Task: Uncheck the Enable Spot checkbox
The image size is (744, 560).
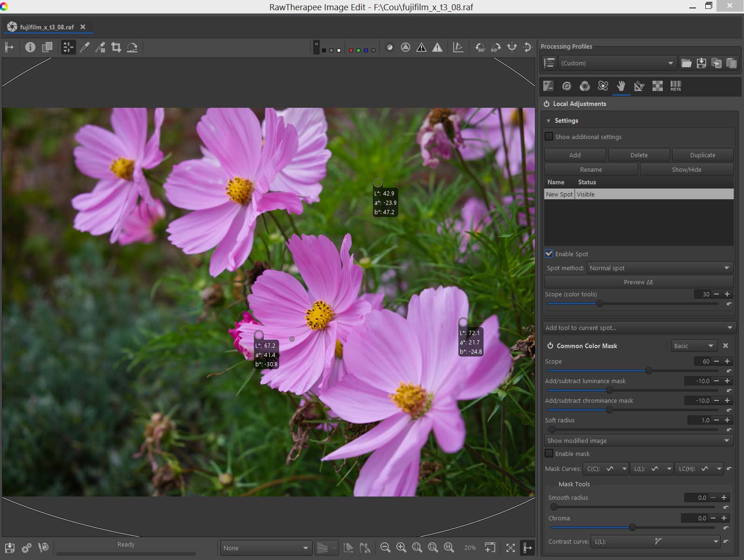Action: [549, 254]
